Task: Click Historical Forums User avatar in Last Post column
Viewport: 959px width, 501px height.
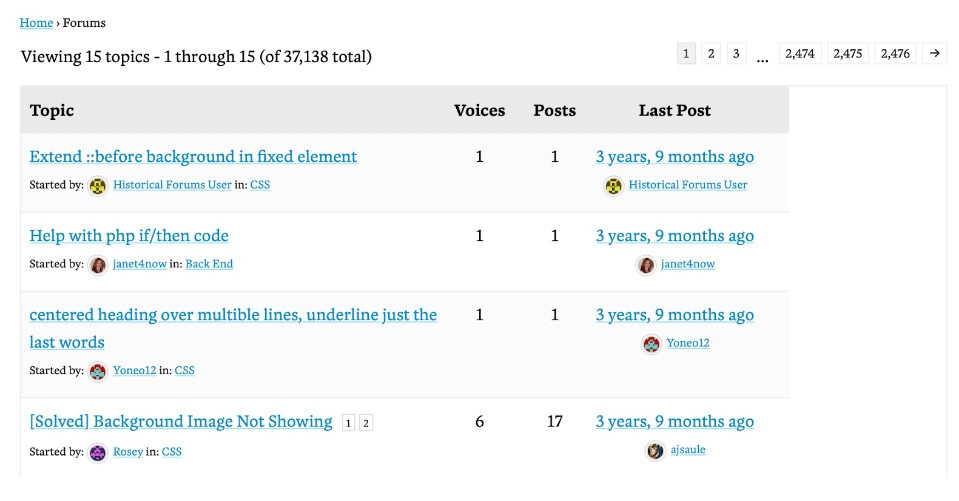Action: (614, 186)
